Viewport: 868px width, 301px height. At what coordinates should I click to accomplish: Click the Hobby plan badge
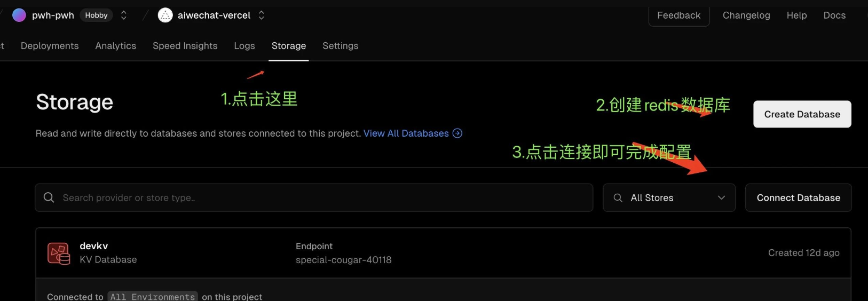(97, 15)
